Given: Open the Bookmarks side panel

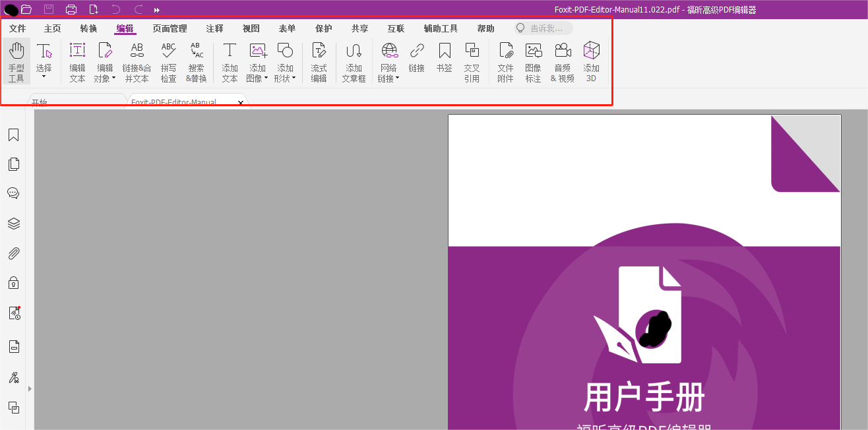Looking at the screenshot, I should tap(13, 135).
